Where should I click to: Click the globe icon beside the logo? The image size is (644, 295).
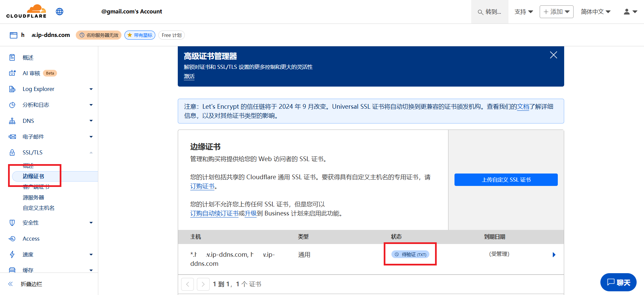point(60,12)
